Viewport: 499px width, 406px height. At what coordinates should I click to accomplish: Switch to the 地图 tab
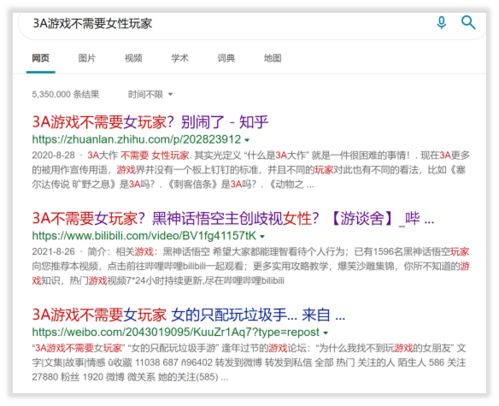click(273, 58)
